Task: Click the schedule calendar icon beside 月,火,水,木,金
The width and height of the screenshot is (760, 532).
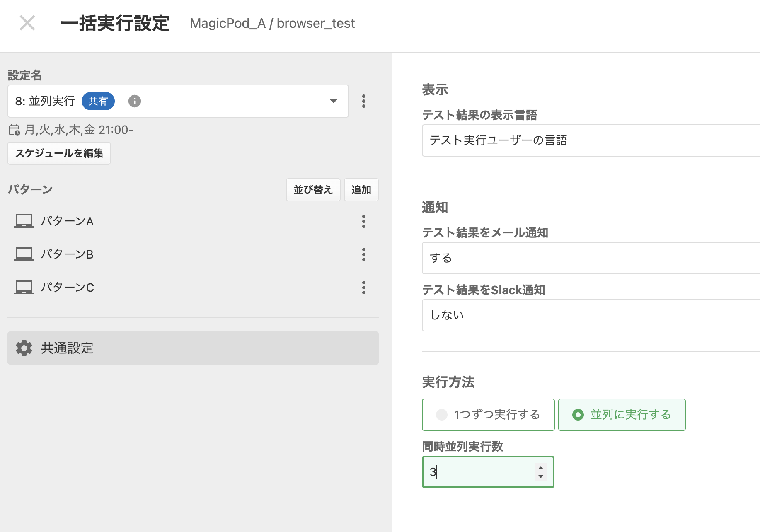Action: pyautogui.click(x=15, y=130)
